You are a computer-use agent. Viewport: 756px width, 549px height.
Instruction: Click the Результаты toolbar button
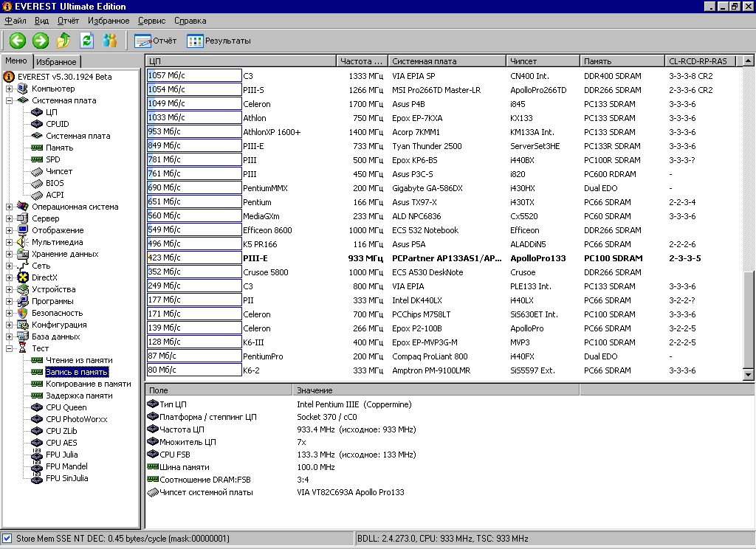[x=219, y=41]
